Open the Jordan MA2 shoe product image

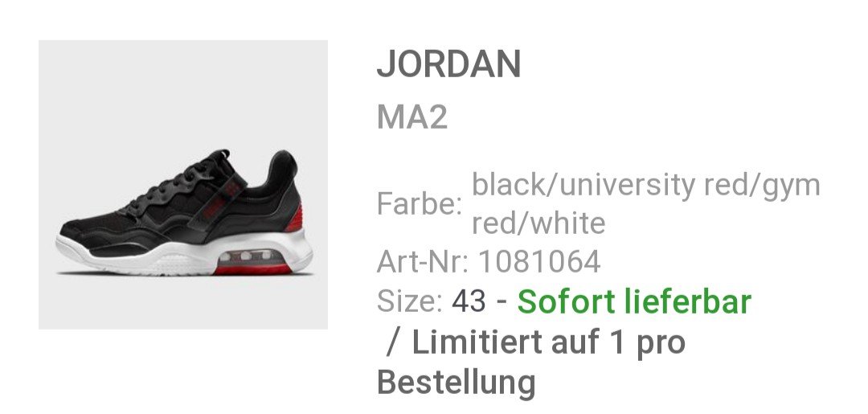(x=182, y=185)
